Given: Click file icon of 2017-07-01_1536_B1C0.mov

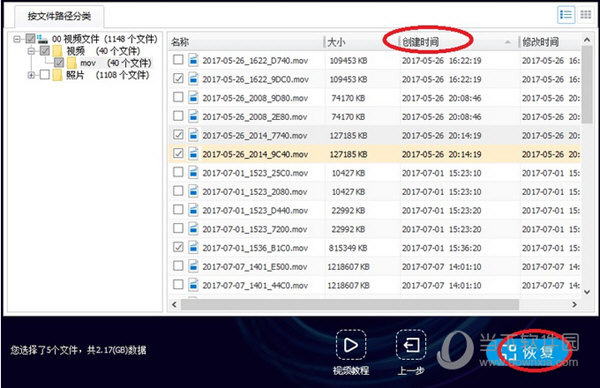Looking at the screenshot, I should point(194,248).
